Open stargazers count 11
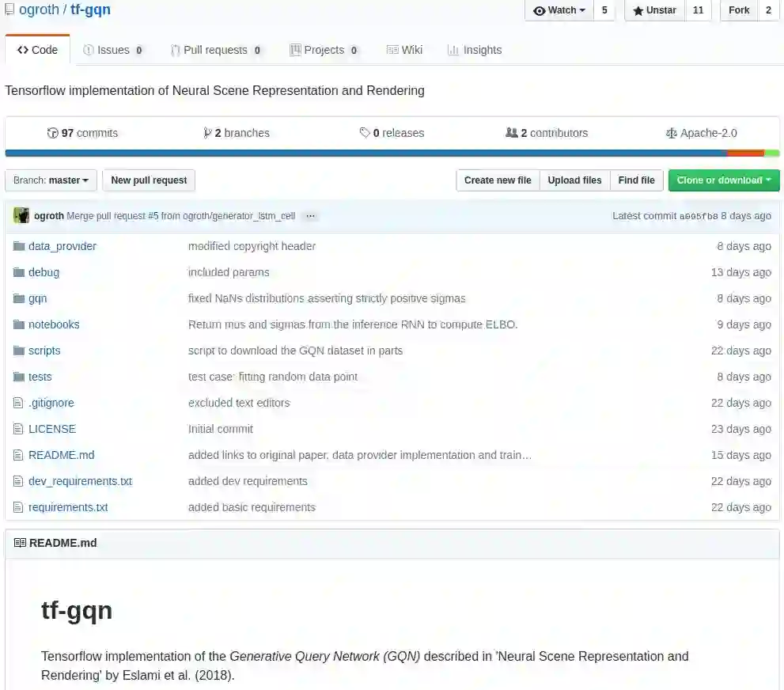This screenshot has height=690, width=784. pyautogui.click(x=698, y=10)
